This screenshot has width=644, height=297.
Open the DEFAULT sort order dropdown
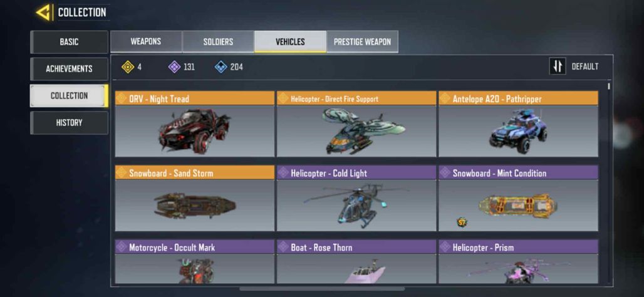point(585,66)
